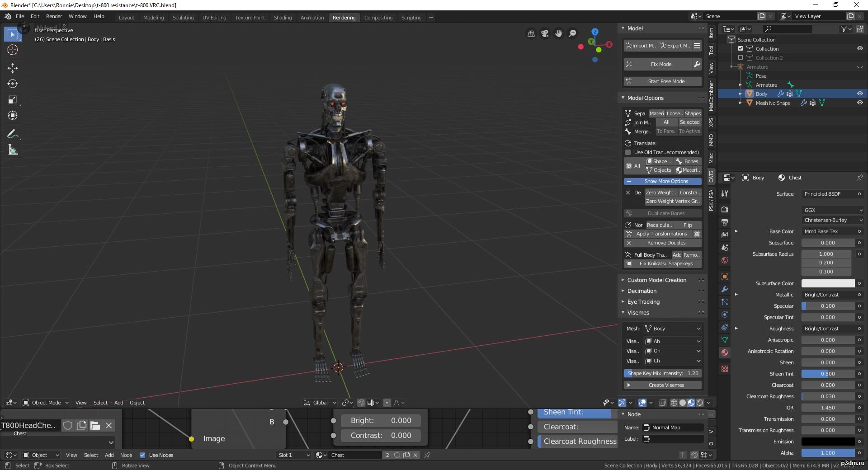Toggle camera view in viewport
This screenshot has width=868, height=470.
[x=545, y=33]
